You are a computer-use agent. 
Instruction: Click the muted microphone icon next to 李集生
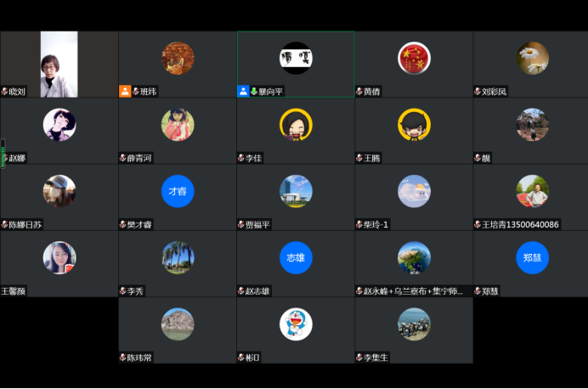point(359,358)
